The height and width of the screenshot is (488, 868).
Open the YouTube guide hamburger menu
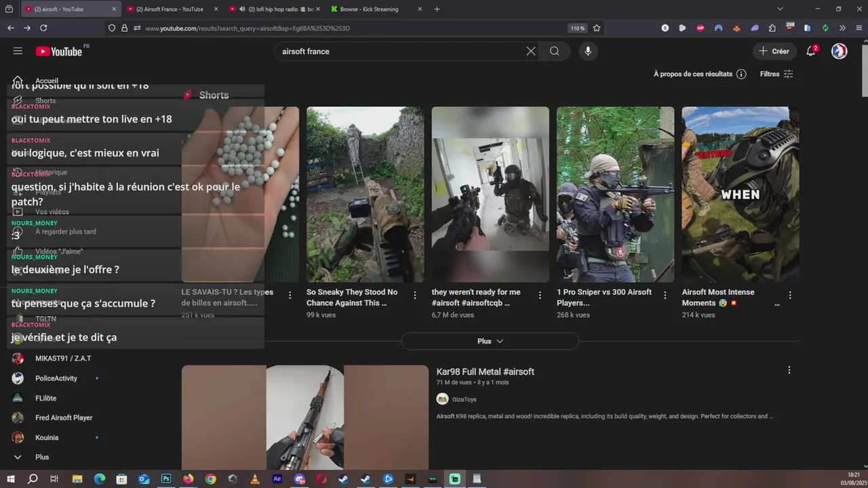(18, 52)
